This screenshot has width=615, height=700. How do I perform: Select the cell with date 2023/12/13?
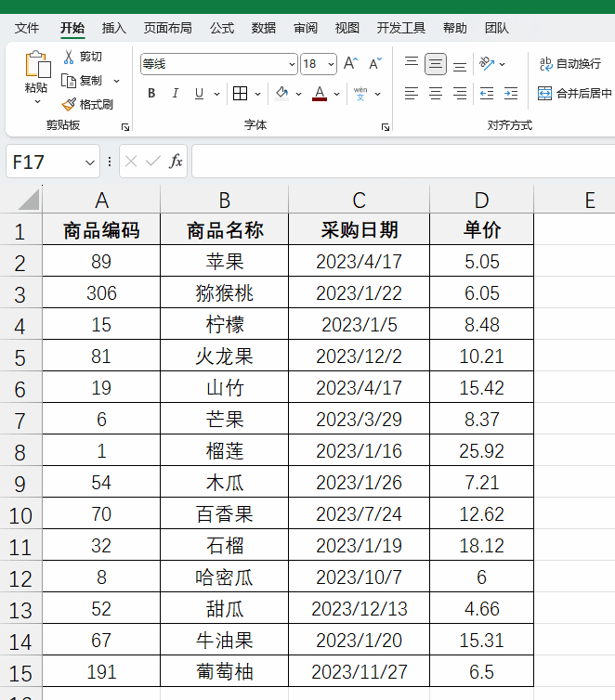pyautogui.click(x=360, y=608)
